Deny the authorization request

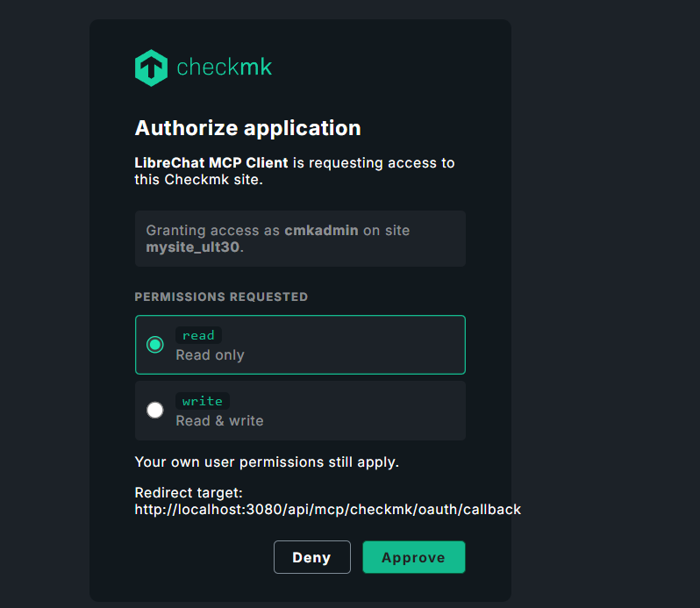tap(312, 557)
